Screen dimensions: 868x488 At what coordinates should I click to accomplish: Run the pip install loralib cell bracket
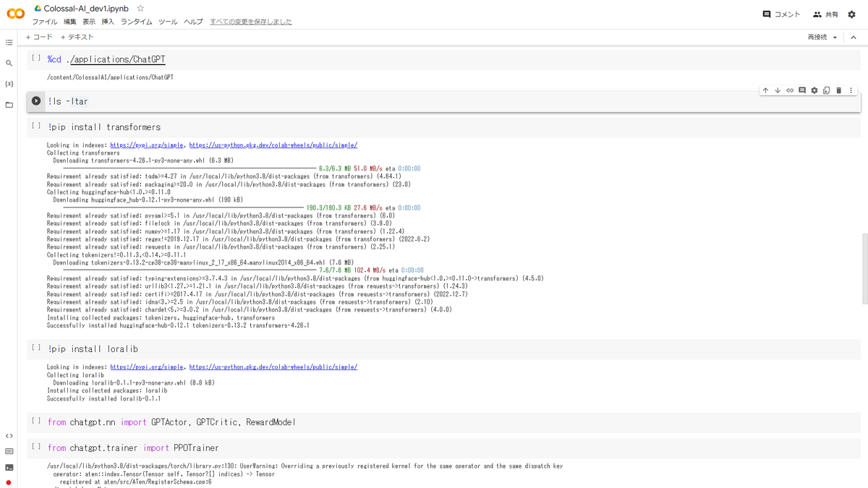pyautogui.click(x=36, y=348)
